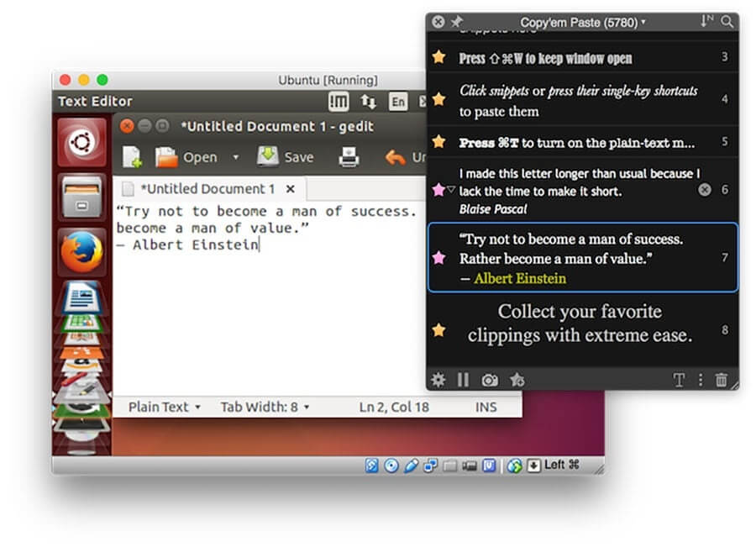The height and width of the screenshot is (547, 756).
Task: Open LibreOffice Writer in the launcher
Action: 81,297
